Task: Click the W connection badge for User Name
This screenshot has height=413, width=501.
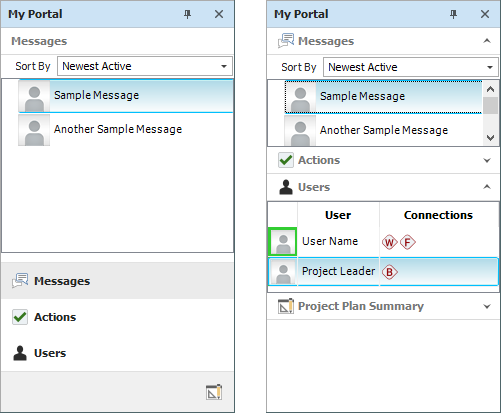Action: pyautogui.click(x=389, y=242)
